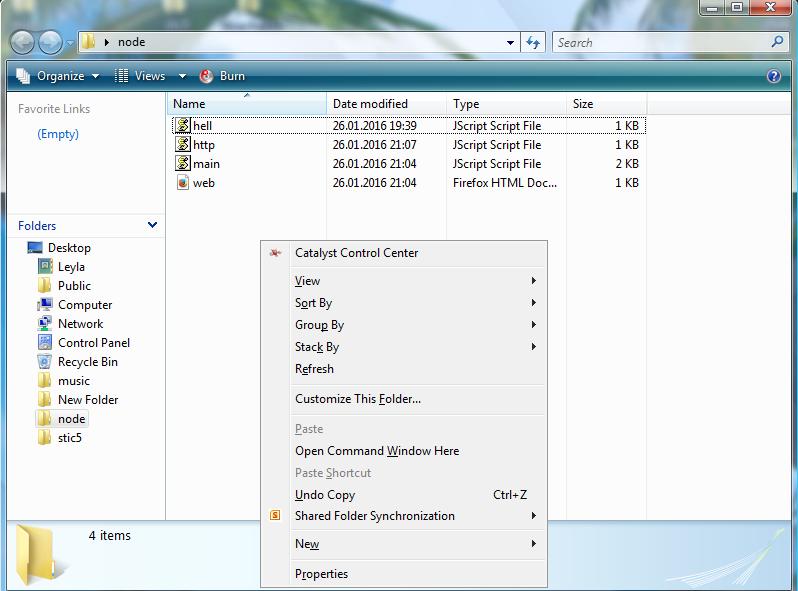Click the date 26.01.2016 19:39

[x=375, y=126]
